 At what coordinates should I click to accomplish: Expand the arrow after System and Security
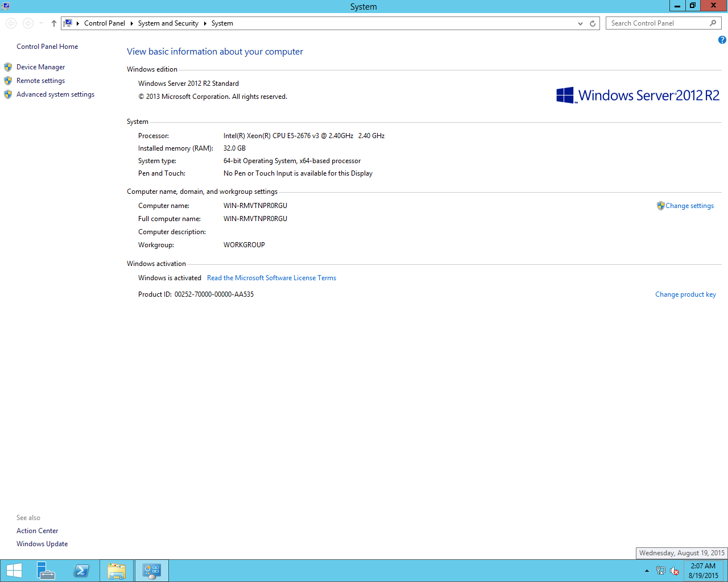205,23
